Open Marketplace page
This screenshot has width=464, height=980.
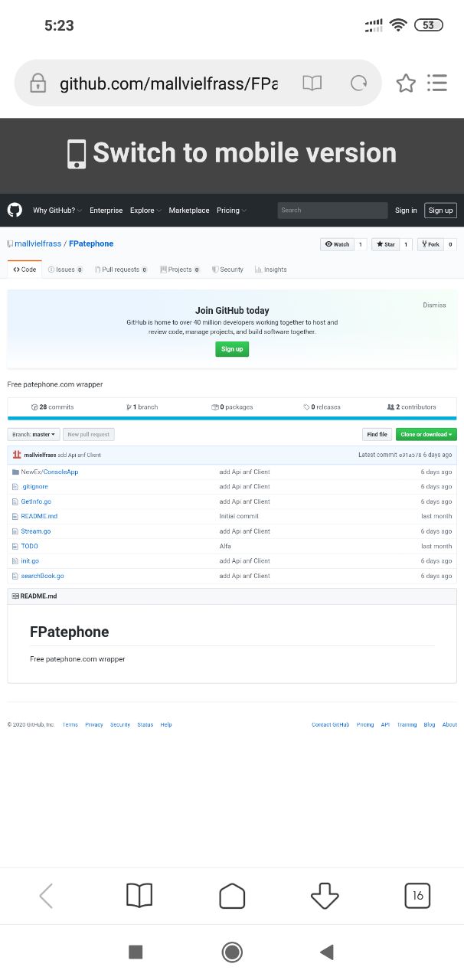point(189,211)
